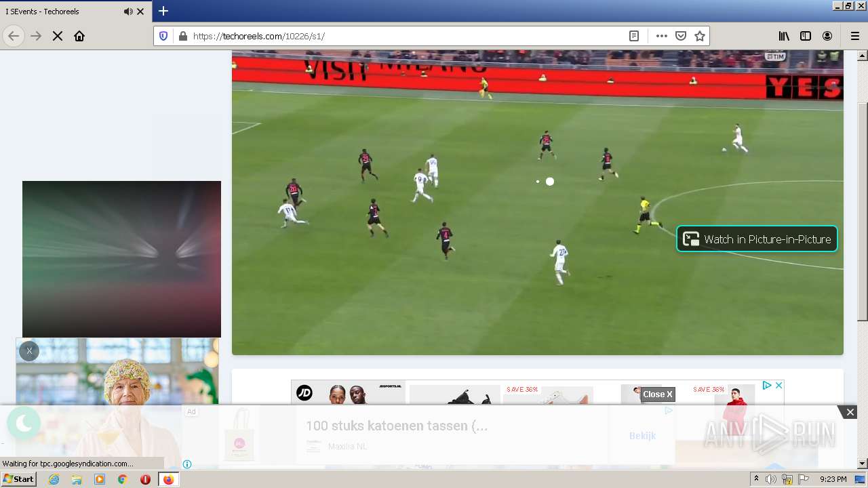Open the Firefox home page

click(x=79, y=36)
